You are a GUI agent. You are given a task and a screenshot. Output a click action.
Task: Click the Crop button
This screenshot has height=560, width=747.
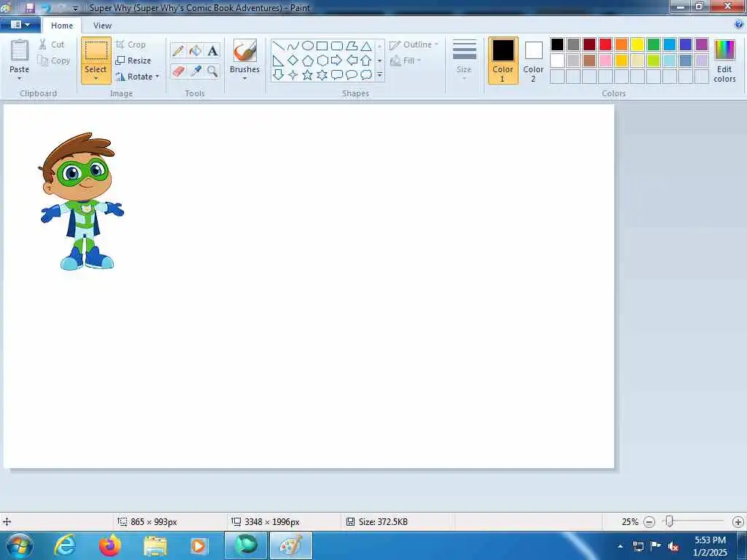pyautogui.click(x=131, y=44)
